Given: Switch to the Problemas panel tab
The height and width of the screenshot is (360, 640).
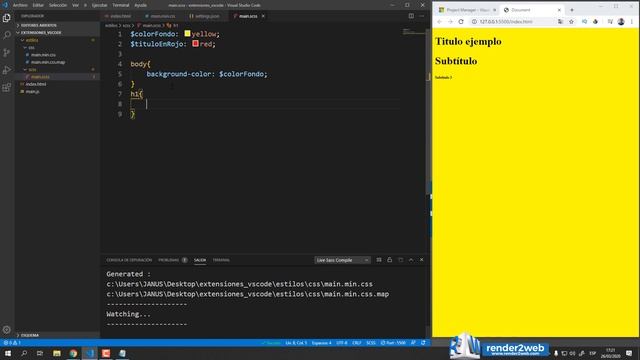Looking at the screenshot, I should point(169,260).
